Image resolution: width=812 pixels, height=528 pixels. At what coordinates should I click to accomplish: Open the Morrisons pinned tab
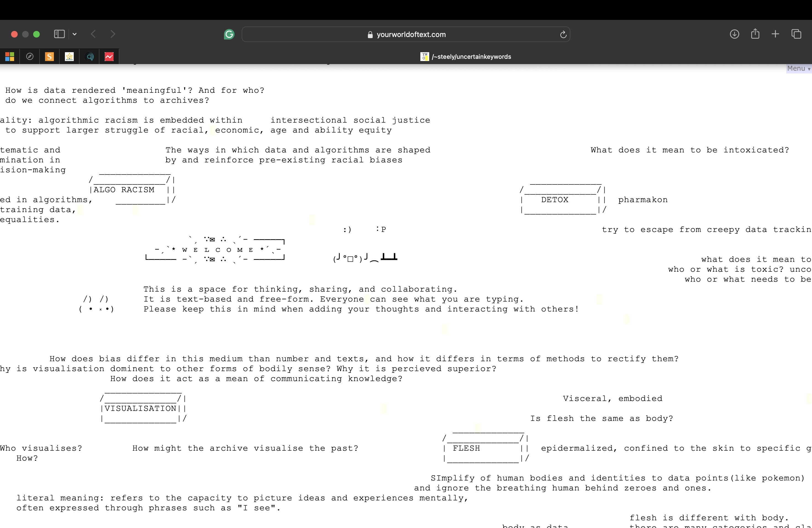(x=69, y=57)
